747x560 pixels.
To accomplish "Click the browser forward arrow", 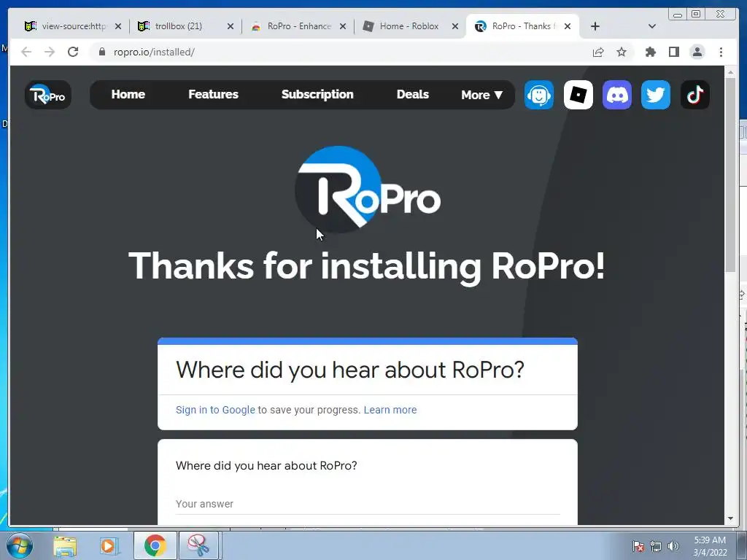I will click(x=50, y=52).
